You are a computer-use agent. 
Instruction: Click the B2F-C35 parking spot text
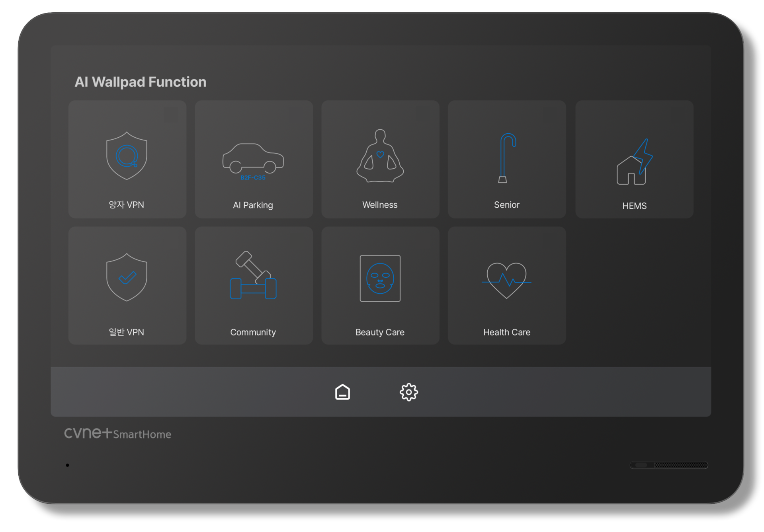coord(253,177)
